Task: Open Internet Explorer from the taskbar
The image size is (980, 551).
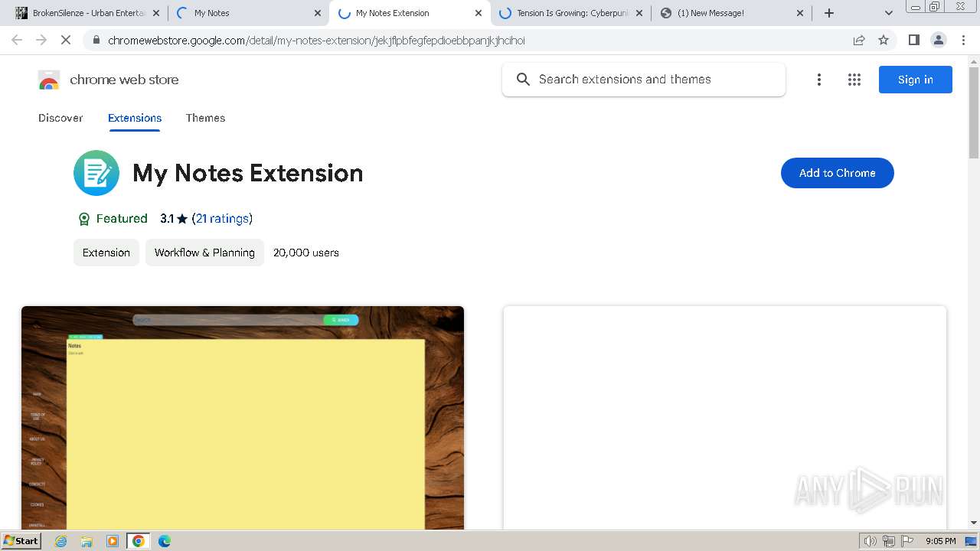Action: point(60,541)
